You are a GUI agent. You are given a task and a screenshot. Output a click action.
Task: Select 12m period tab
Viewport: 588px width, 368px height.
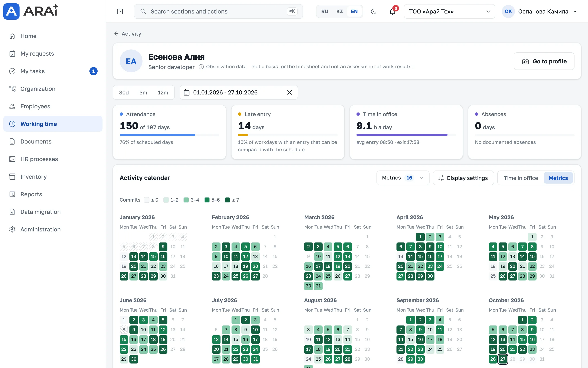pos(163,92)
